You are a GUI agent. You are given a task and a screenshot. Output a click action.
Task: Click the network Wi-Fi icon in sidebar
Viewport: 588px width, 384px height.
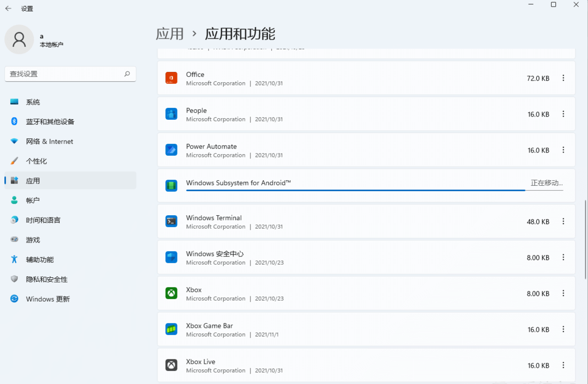pyautogui.click(x=14, y=141)
